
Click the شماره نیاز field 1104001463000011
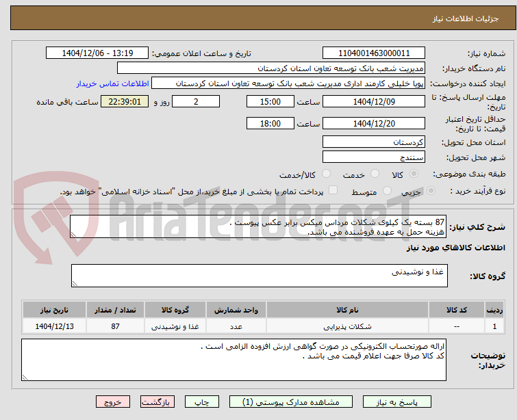coord(374,53)
